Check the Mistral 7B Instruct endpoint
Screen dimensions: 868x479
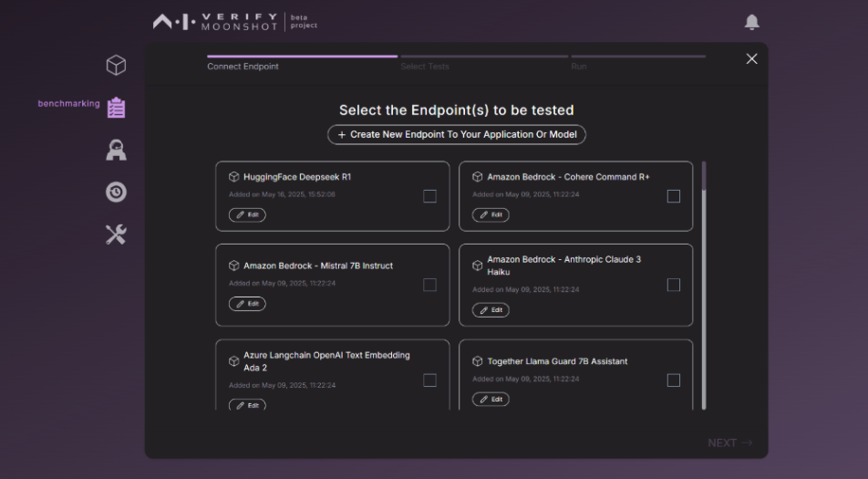click(429, 285)
